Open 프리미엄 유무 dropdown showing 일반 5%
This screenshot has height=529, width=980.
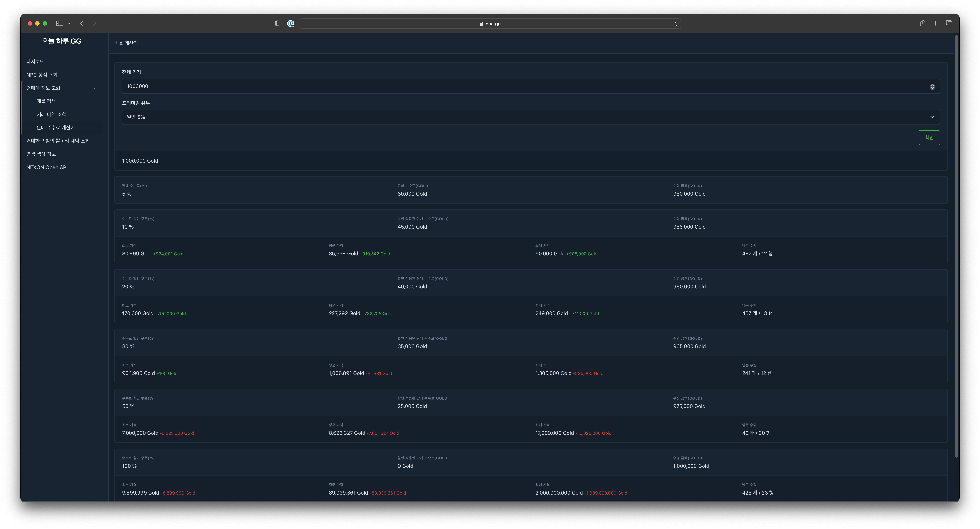pyautogui.click(x=530, y=117)
